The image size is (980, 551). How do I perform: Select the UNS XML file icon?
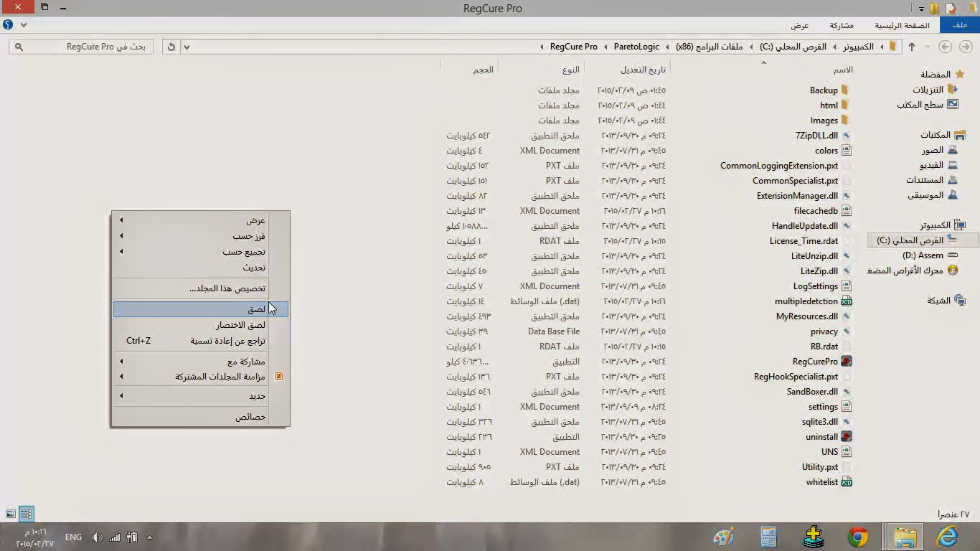pyautogui.click(x=847, y=452)
